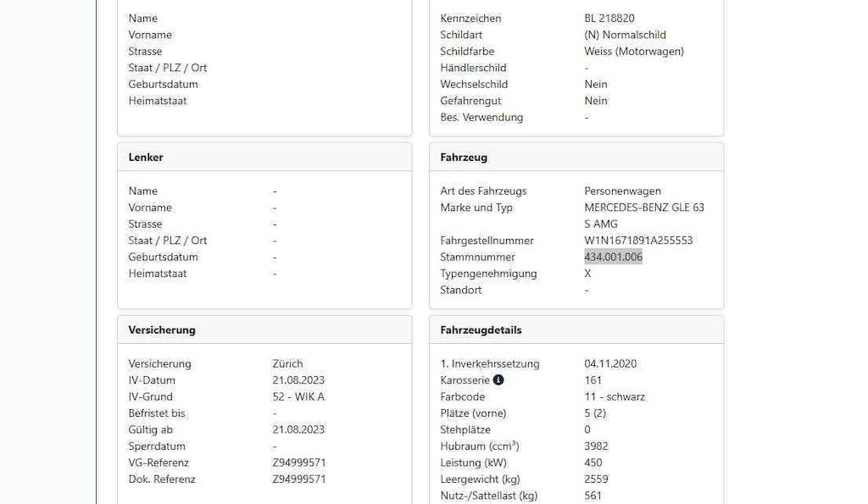Click the info icon next to Karosserie
This screenshot has width=868, height=504.
498,380
